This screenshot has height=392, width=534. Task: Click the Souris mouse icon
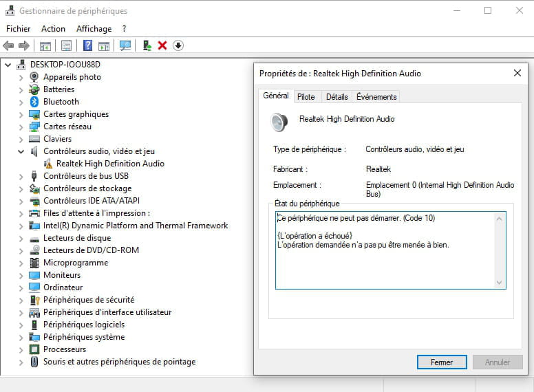(x=34, y=362)
